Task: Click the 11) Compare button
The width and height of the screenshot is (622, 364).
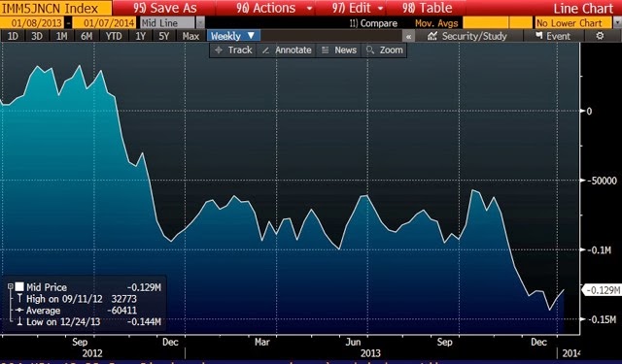Action: click(373, 23)
